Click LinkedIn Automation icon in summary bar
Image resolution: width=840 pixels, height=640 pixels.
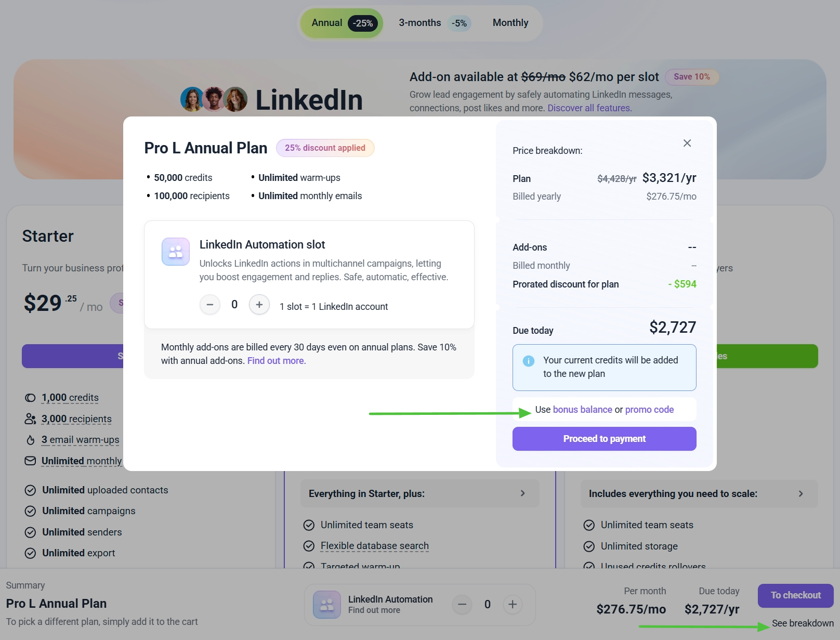tap(327, 605)
